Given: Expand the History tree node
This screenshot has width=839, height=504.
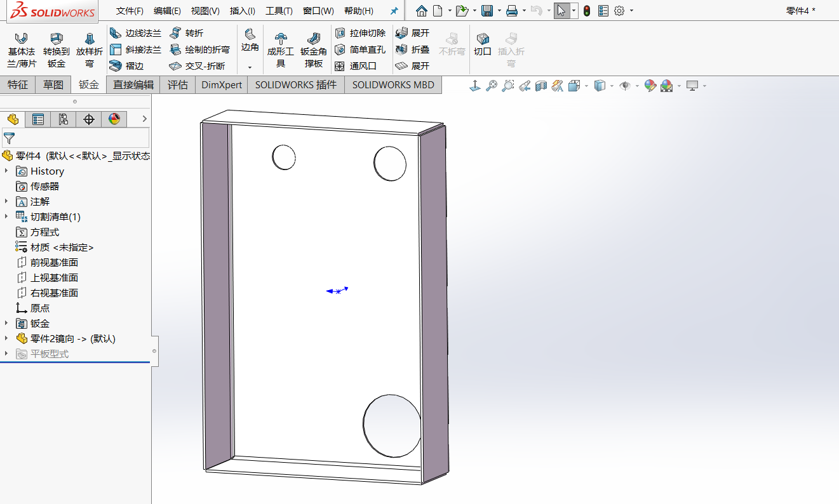Looking at the screenshot, I should [x=6, y=171].
